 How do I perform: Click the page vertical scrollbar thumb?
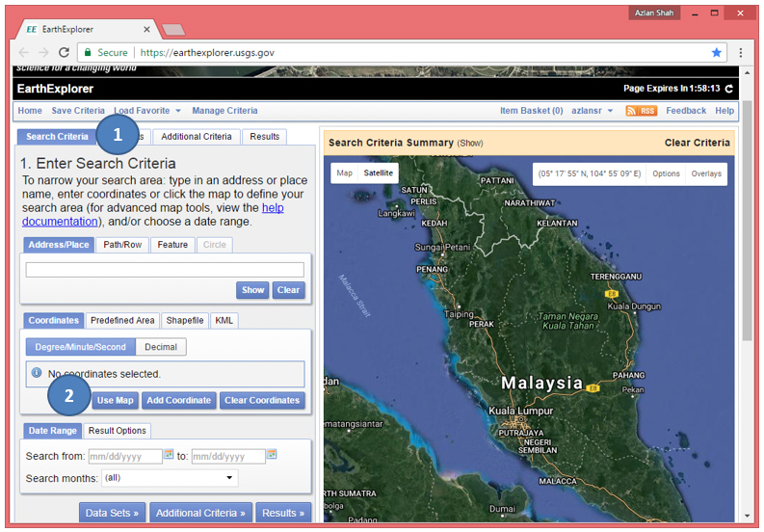point(748,220)
